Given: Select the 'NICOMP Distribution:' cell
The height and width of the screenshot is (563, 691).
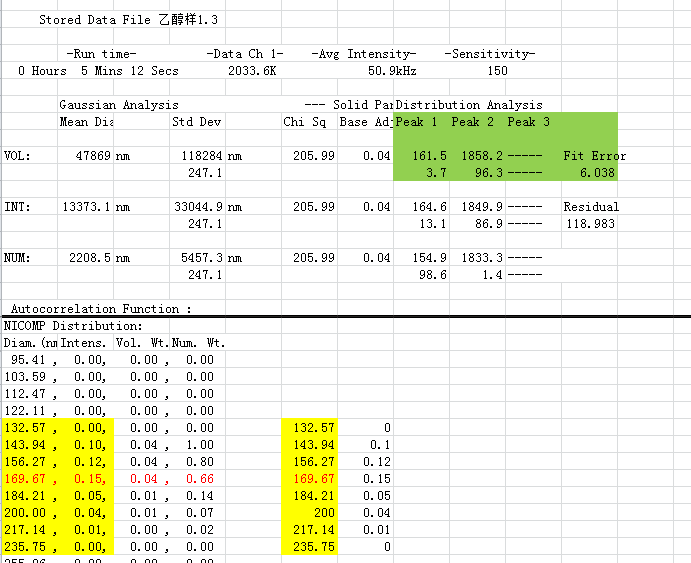Looking at the screenshot, I should [x=73, y=326].
